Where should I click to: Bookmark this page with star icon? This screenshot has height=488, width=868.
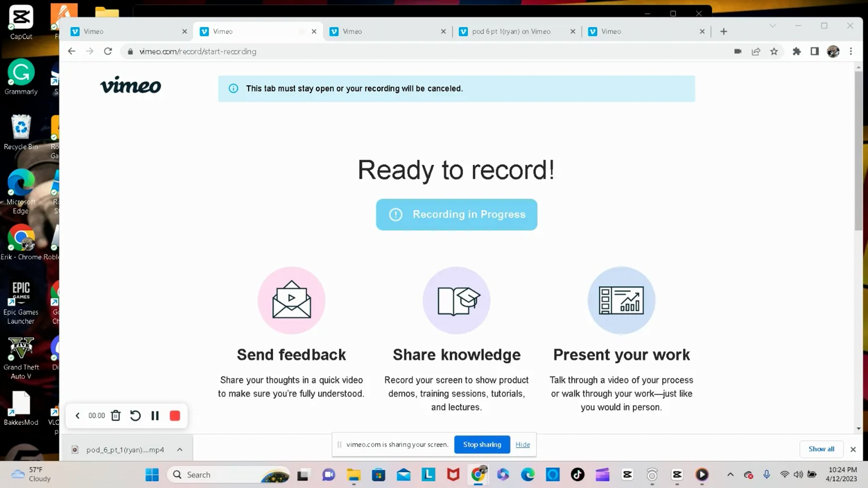click(x=774, y=51)
